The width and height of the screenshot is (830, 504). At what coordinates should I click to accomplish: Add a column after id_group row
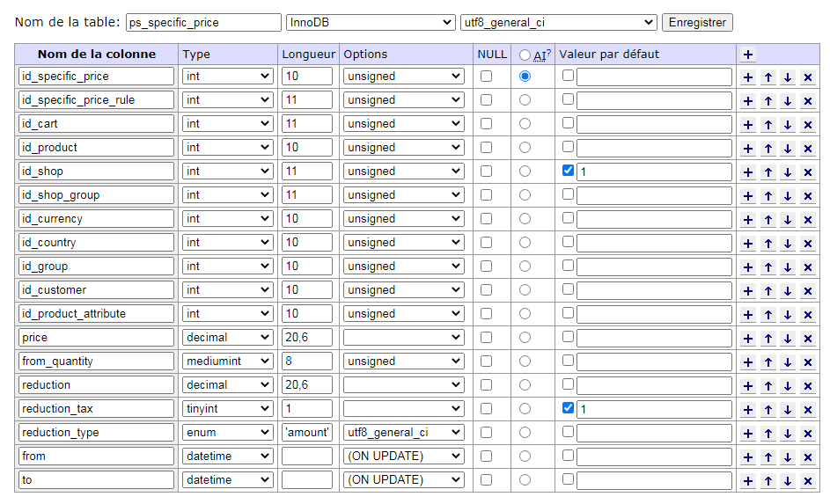pos(747,267)
